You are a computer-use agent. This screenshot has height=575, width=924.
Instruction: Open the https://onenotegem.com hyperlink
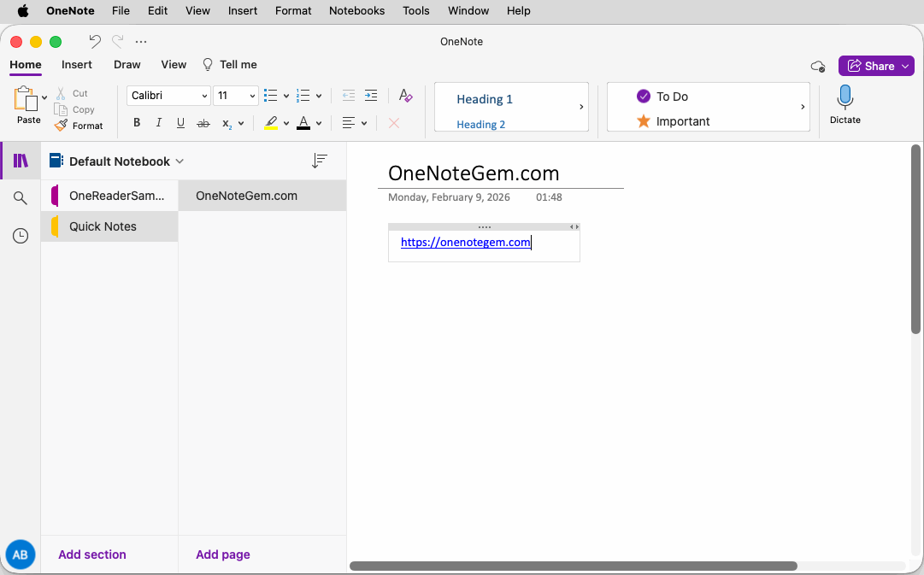pyautogui.click(x=465, y=243)
